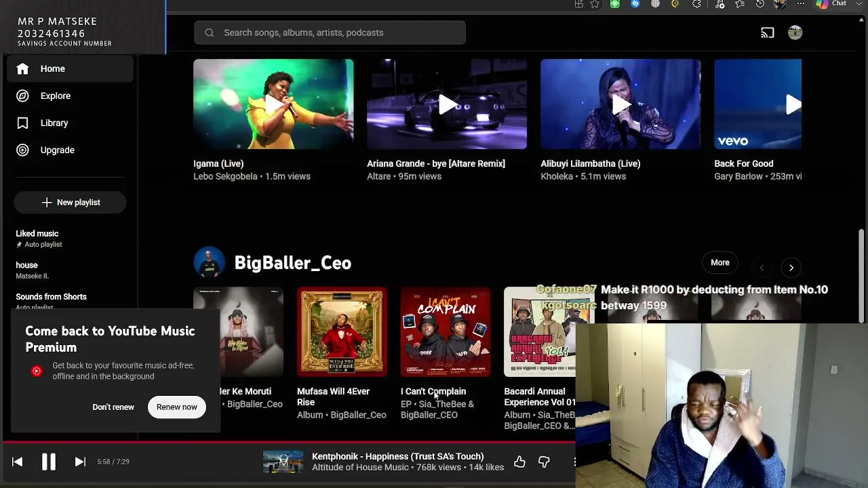Click the Upgrade circle icon
The image size is (868, 488).
pos(22,150)
